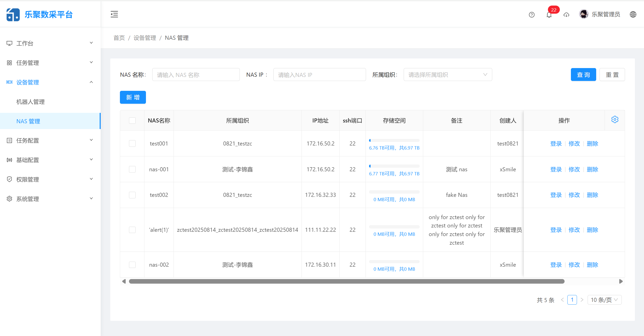
Task: Click 登录 link on nas-001 row
Action: click(x=556, y=169)
